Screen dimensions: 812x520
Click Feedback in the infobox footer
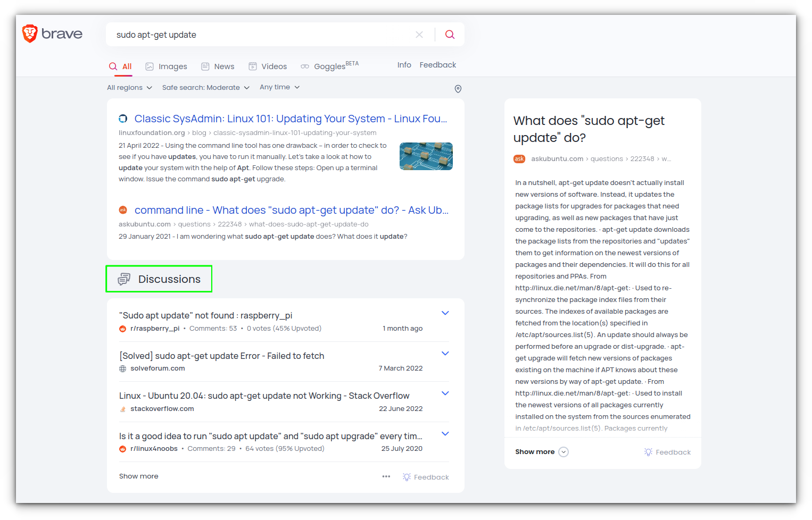(x=673, y=452)
